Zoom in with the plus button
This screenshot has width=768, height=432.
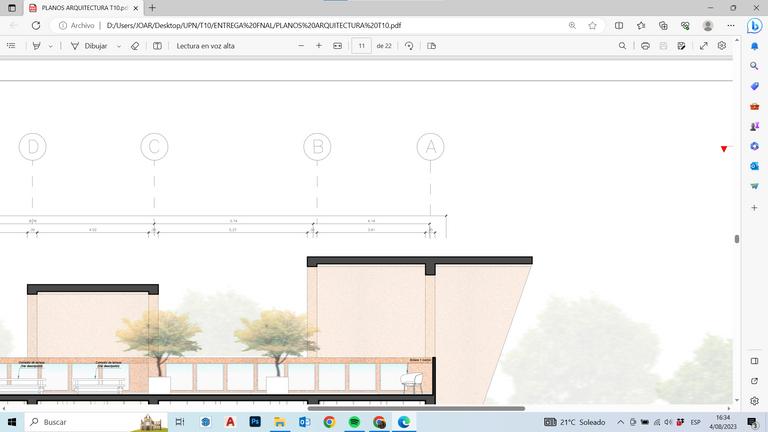point(319,46)
